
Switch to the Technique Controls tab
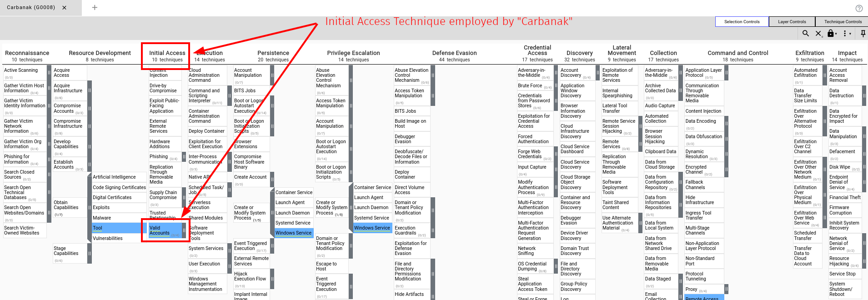843,22
